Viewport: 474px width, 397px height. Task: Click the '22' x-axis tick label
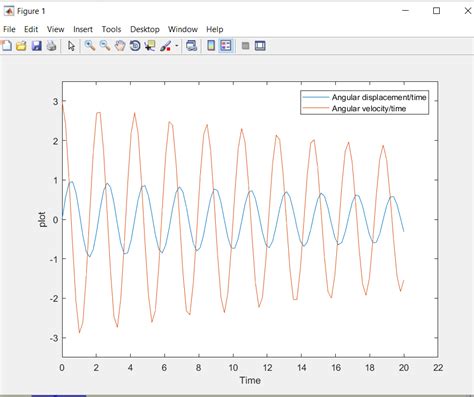point(438,368)
